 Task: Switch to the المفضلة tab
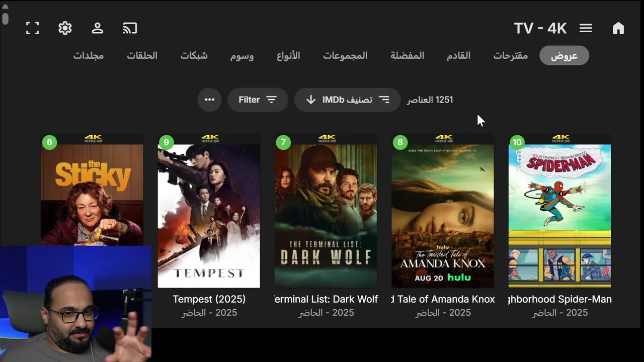pyautogui.click(x=408, y=56)
